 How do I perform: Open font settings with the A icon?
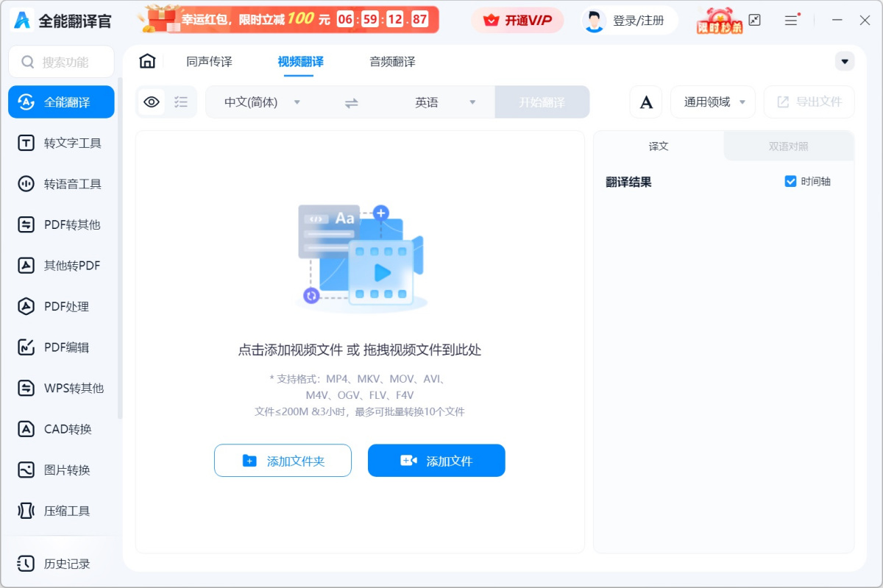tap(646, 102)
